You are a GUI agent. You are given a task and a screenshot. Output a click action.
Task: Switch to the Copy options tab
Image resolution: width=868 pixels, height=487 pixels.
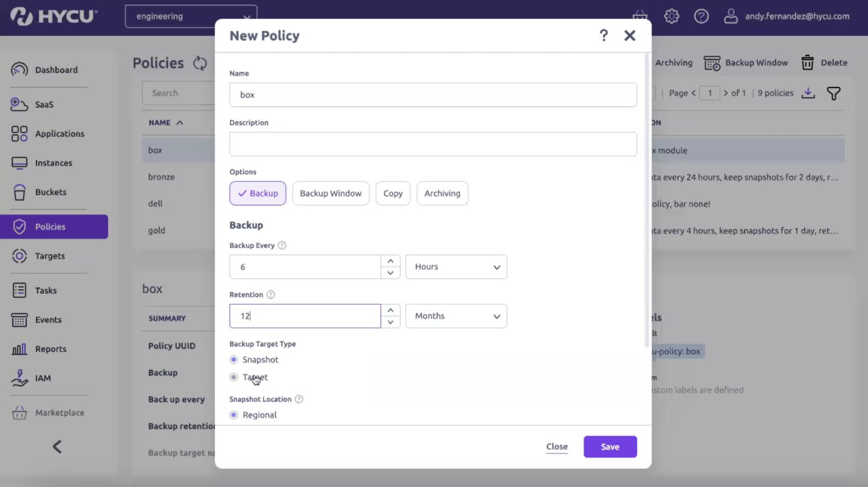coord(393,193)
